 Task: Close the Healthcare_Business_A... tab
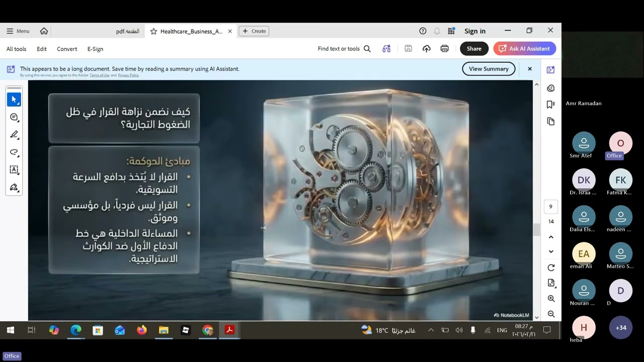pos(230,31)
